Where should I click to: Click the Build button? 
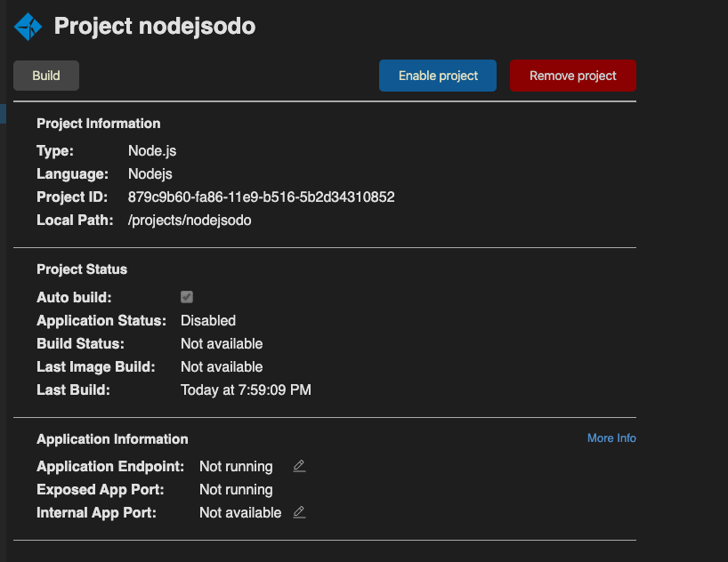pyautogui.click(x=45, y=76)
